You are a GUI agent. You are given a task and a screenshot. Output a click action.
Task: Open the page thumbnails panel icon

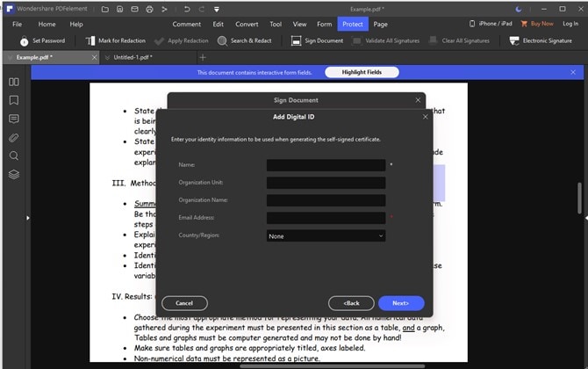pyautogui.click(x=14, y=82)
